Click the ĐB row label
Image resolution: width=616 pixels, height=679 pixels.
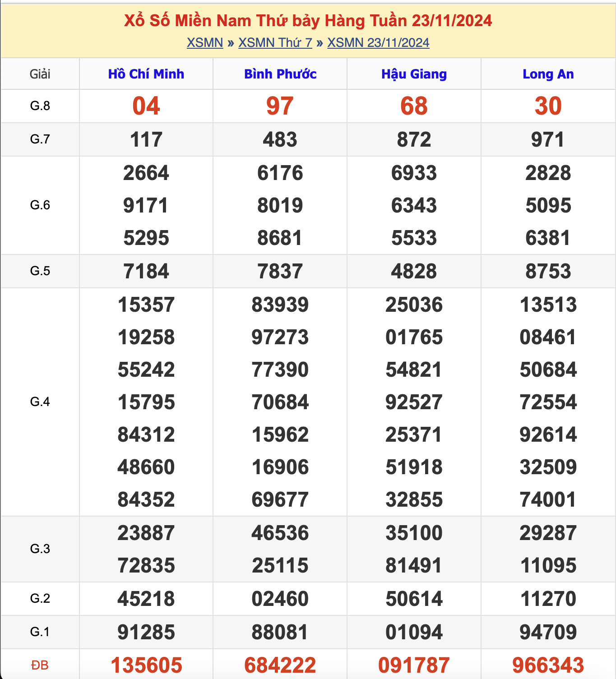pos(40,665)
